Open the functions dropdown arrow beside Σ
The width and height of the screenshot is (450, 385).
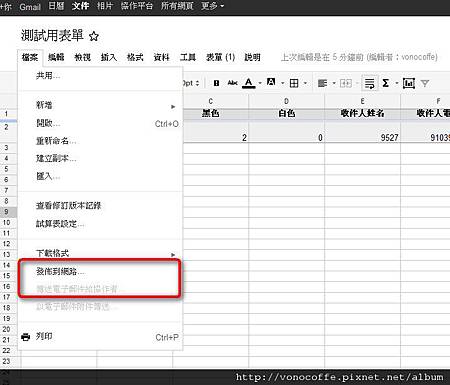coord(397,83)
